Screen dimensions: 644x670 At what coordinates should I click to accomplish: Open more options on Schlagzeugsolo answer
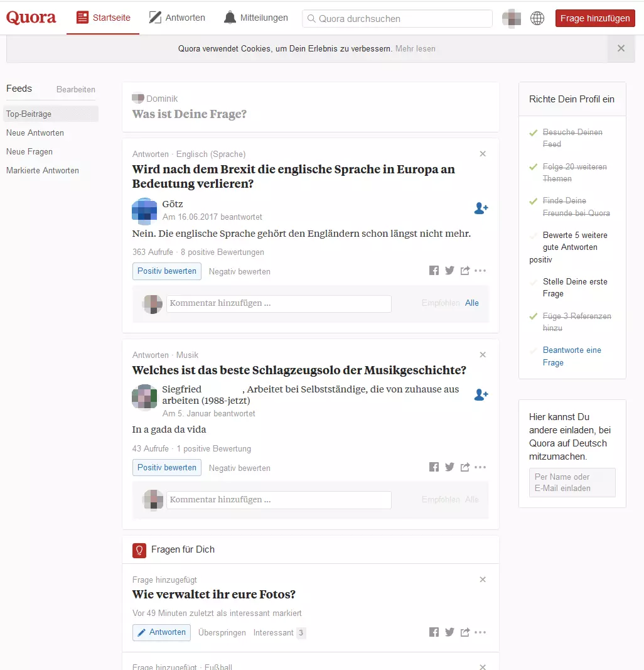click(480, 467)
